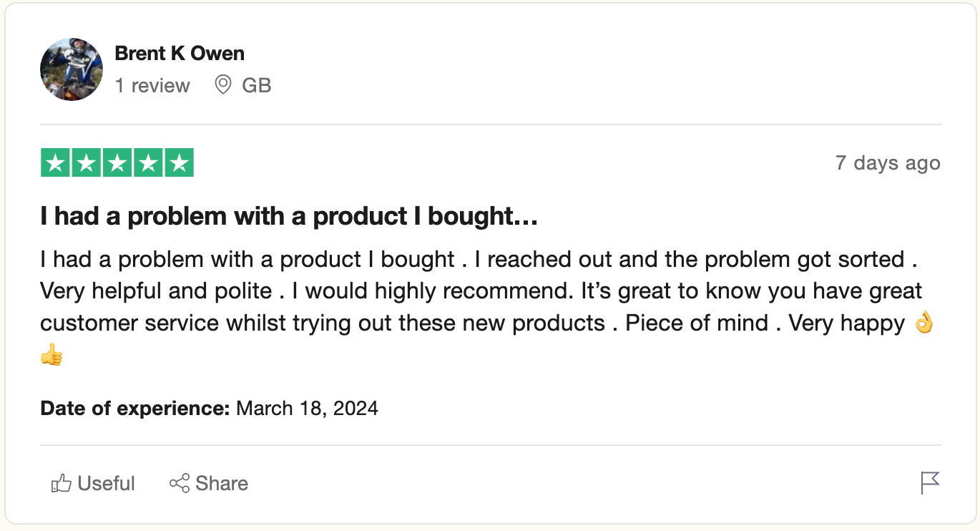Click the "7 days ago" timestamp

click(887, 163)
